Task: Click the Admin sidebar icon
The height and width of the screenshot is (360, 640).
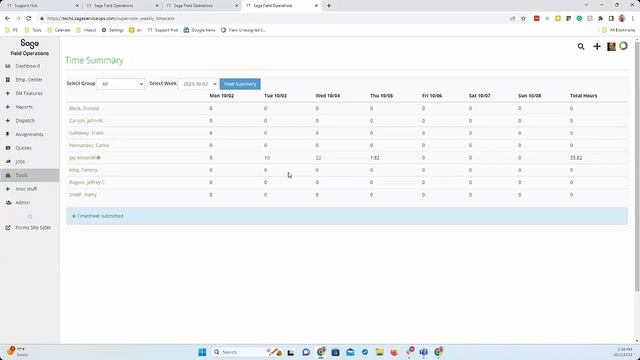Action: coord(8,202)
